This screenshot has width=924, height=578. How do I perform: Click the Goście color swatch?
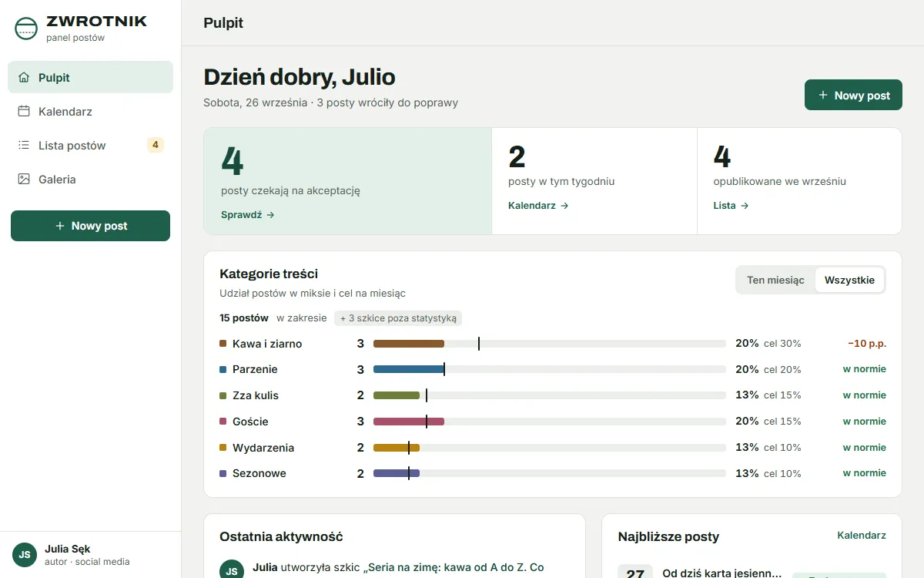223,422
